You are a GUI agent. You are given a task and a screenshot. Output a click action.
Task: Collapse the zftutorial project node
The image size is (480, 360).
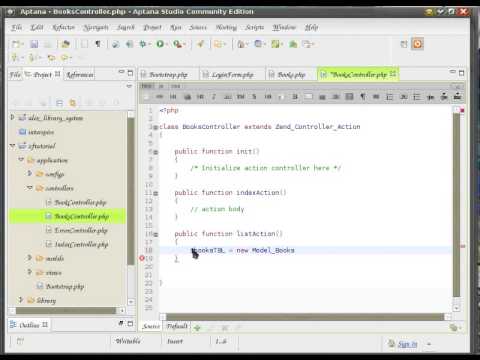(x=12, y=146)
